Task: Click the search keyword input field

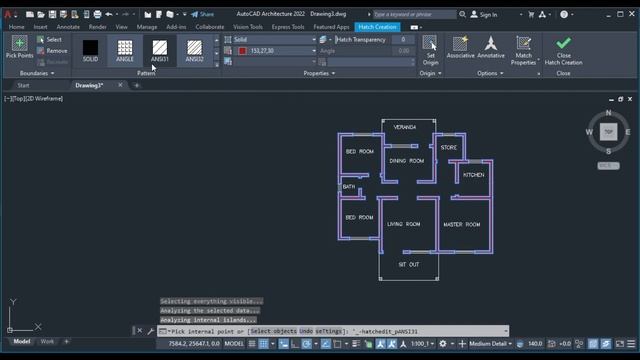Action: click(x=414, y=14)
